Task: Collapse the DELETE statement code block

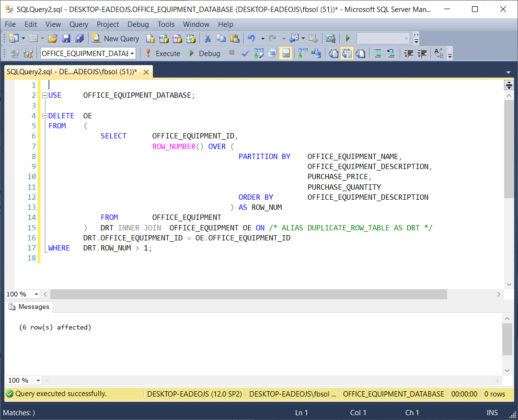Action: (x=44, y=116)
